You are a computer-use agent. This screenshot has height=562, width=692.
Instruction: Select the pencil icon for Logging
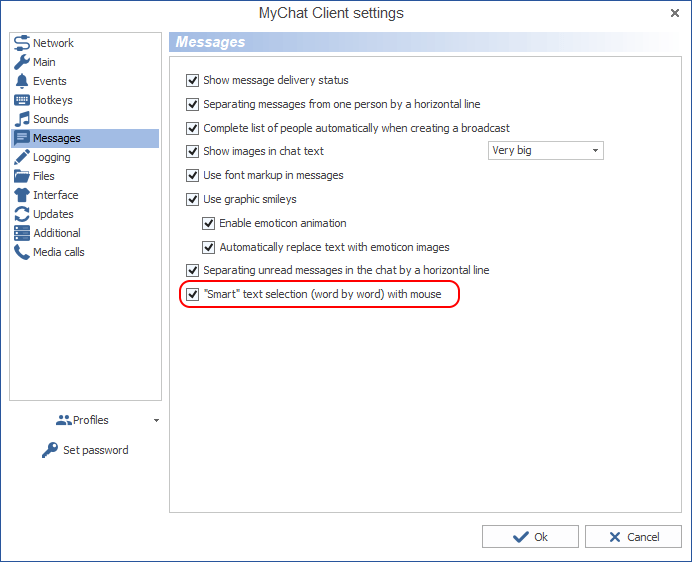22,157
